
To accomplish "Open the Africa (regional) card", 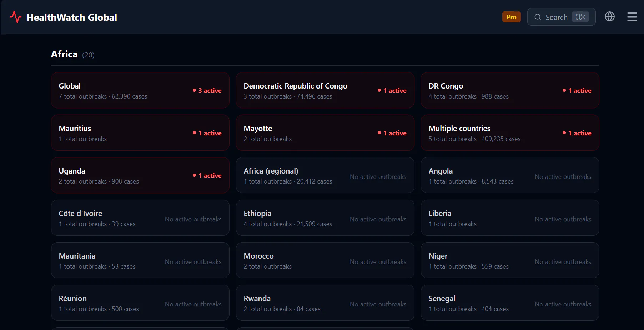I will pos(325,175).
